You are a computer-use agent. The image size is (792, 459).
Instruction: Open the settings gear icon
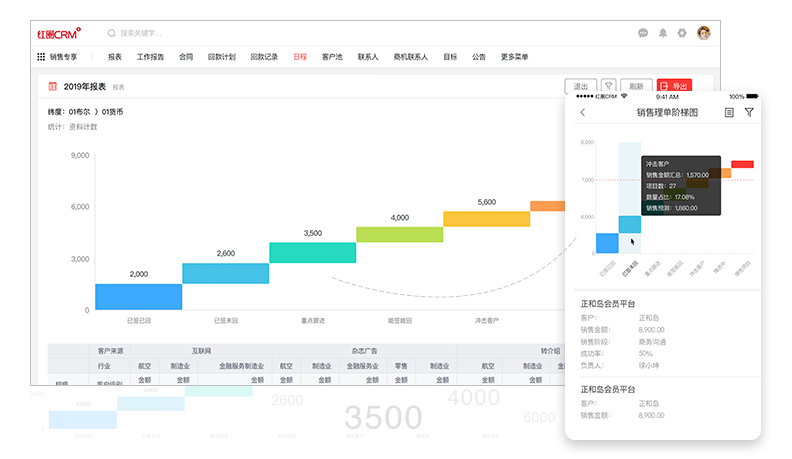pos(682,33)
